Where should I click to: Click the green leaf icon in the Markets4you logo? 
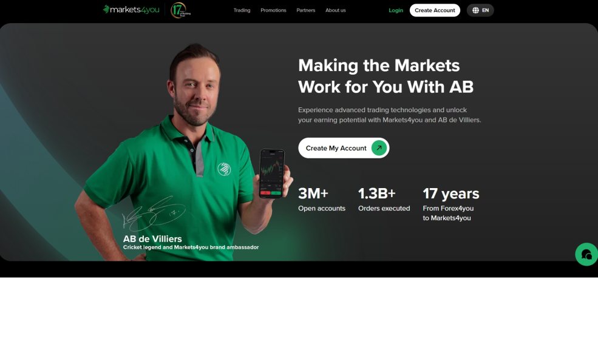pos(106,9)
